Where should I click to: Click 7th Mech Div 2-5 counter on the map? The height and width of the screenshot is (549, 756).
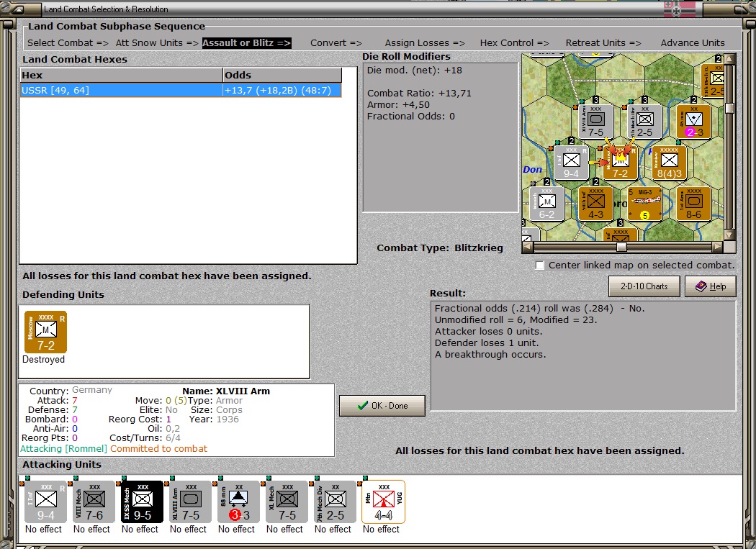[x=644, y=122]
